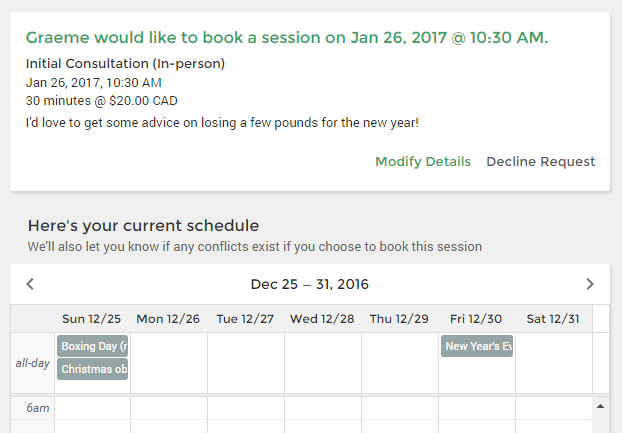
Task: Select the Tue 12/27 column header
Action: coord(245,319)
